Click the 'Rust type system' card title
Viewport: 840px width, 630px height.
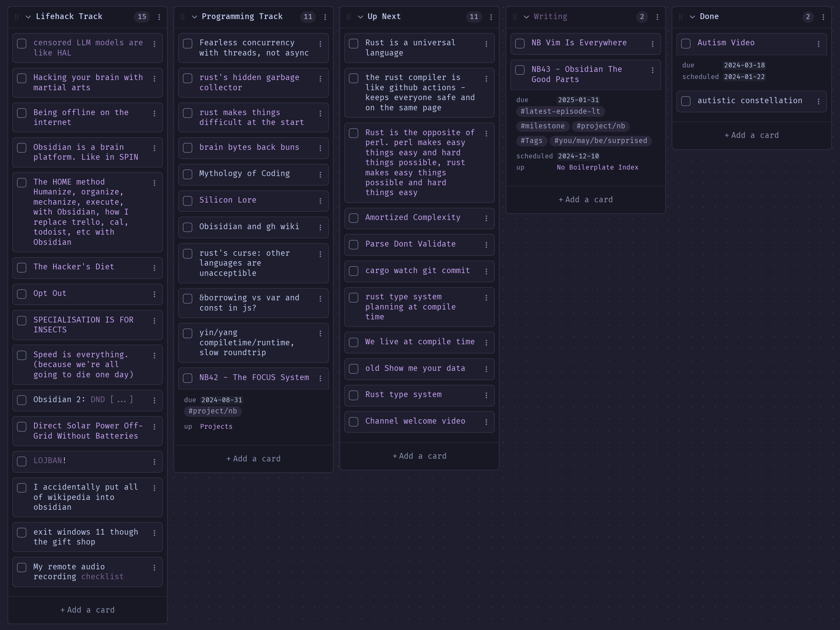click(403, 395)
